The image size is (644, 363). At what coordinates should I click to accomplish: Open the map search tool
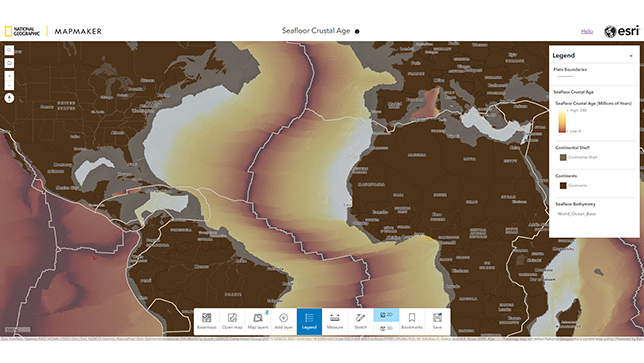(x=9, y=50)
